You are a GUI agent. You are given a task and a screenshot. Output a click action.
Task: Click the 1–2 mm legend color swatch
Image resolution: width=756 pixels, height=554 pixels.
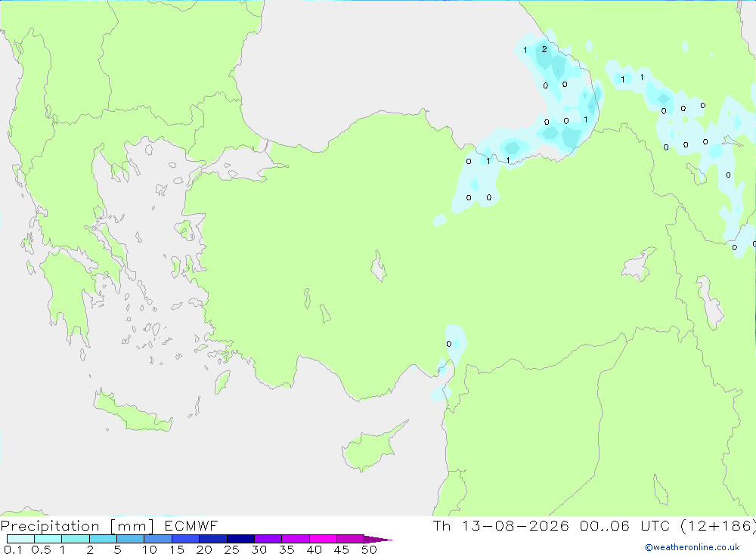click(x=76, y=539)
